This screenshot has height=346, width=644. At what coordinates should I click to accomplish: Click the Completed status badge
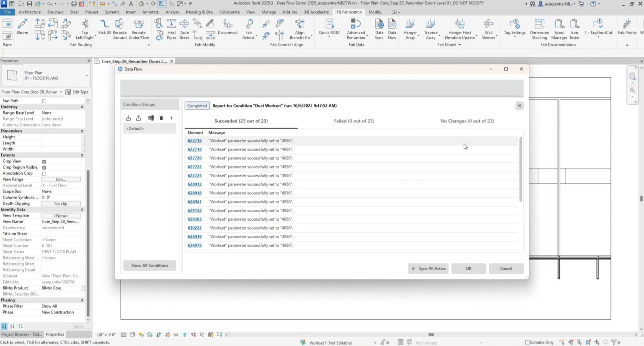(197, 106)
